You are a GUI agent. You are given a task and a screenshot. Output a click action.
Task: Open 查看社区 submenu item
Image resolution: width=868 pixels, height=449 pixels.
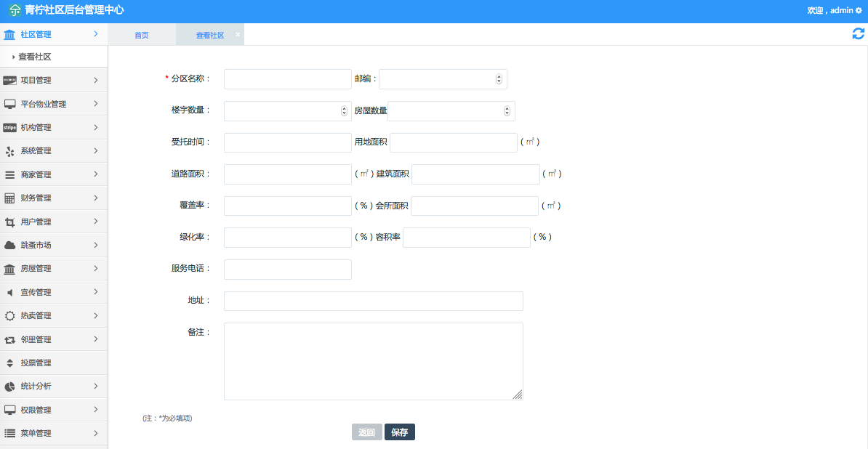(x=54, y=57)
